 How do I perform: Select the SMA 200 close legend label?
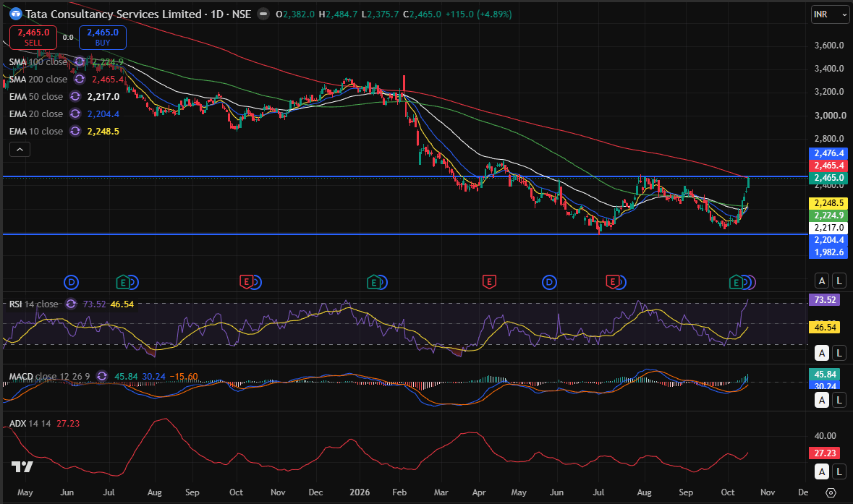[38, 80]
